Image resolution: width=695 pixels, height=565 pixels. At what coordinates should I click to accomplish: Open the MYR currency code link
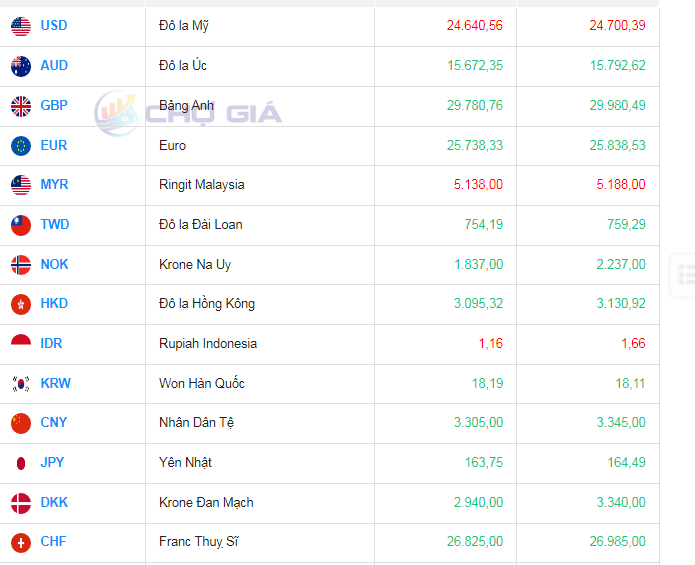pos(54,185)
